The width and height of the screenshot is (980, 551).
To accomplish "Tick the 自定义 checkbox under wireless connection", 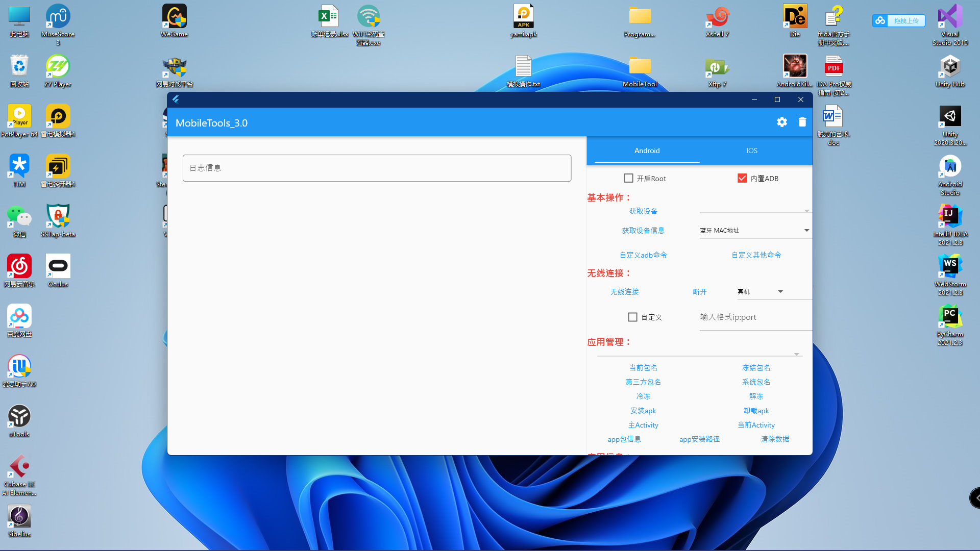I will pos(632,317).
